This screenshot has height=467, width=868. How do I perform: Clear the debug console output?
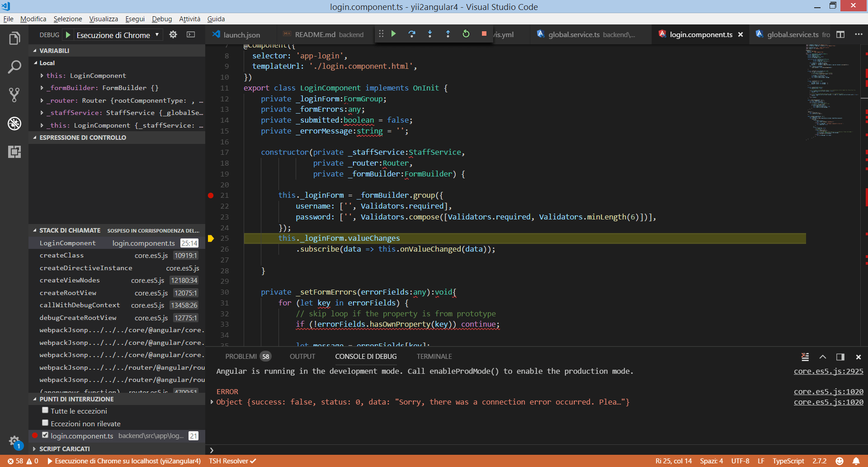[x=805, y=357]
